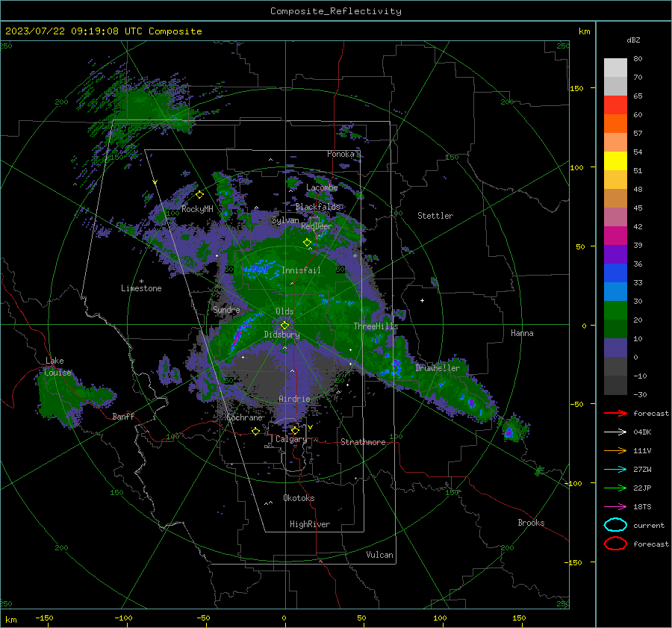This screenshot has height=628, width=672.
Task: Click the white plus marker west of Hanna
Action: click(x=422, y=300)
